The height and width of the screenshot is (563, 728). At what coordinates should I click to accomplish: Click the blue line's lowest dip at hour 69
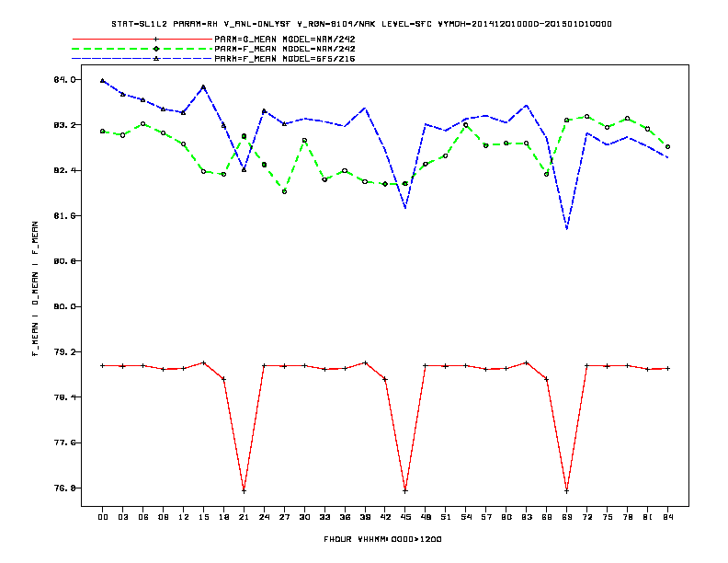tap(567, 228)
